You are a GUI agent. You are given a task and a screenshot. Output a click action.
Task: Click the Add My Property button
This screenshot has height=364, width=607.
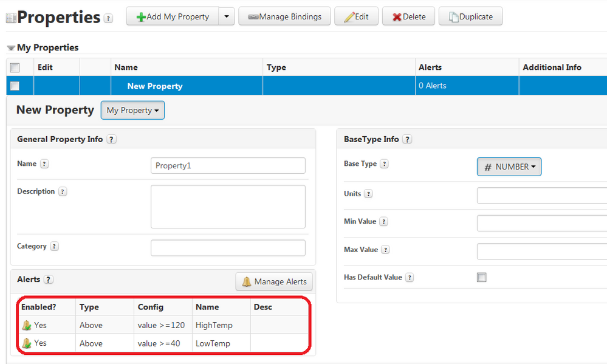pos(173,16)
